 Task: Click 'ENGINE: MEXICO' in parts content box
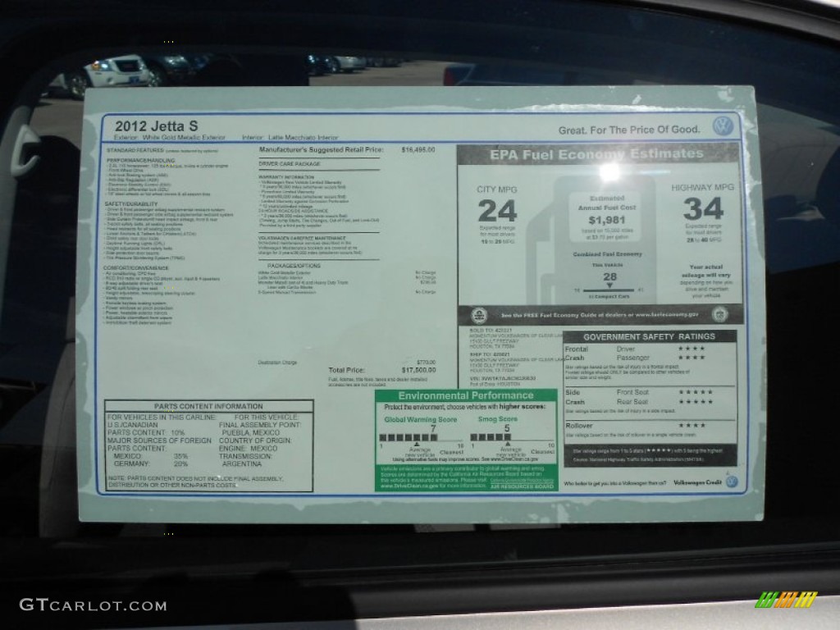click(248, 448)
